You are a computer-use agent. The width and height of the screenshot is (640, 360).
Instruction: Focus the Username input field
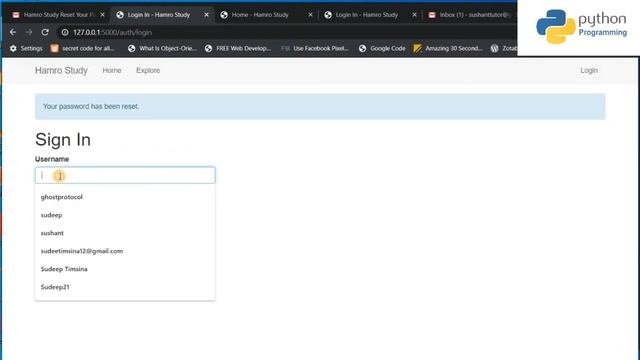click(x=125, y=175)
